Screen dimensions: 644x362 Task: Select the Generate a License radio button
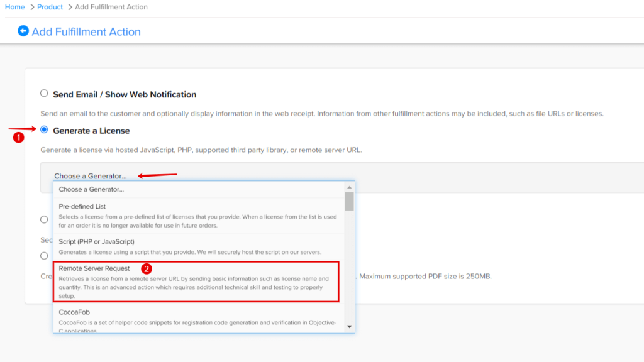pyautogui.click(x=44, y=130)
